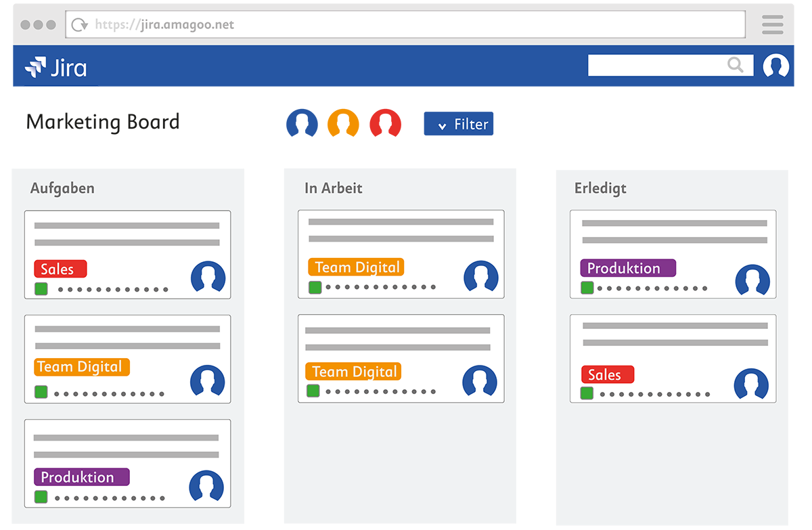Select the red team member avatar

coord(385,123)
